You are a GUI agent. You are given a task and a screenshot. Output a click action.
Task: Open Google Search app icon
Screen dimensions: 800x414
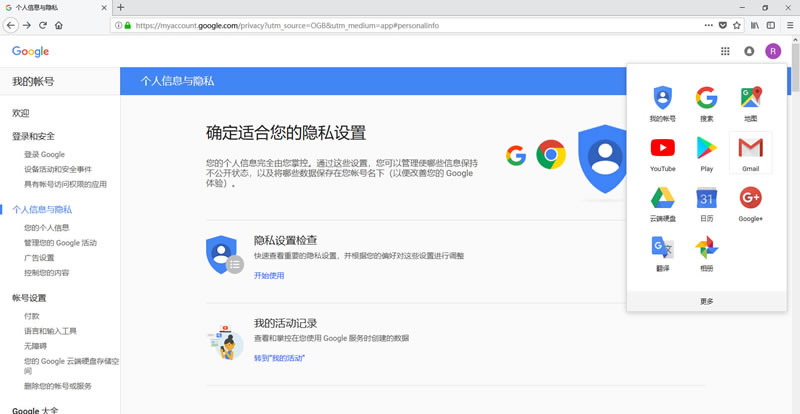707,104
